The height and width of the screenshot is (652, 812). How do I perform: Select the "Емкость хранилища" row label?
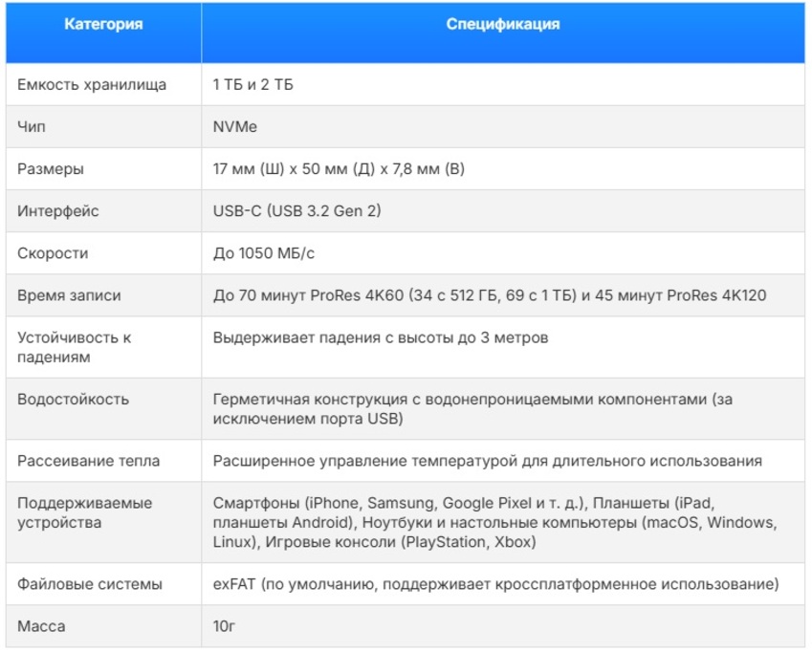[92, 85]
